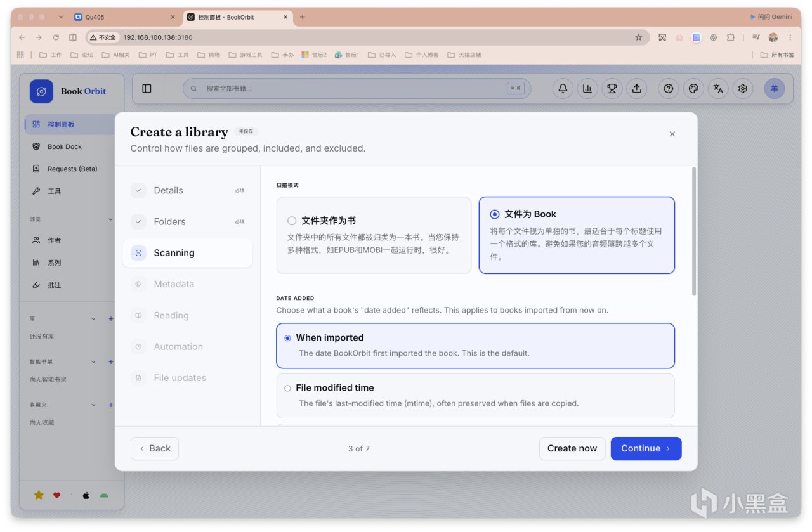Open the help question mark icon

coord(669,89)
